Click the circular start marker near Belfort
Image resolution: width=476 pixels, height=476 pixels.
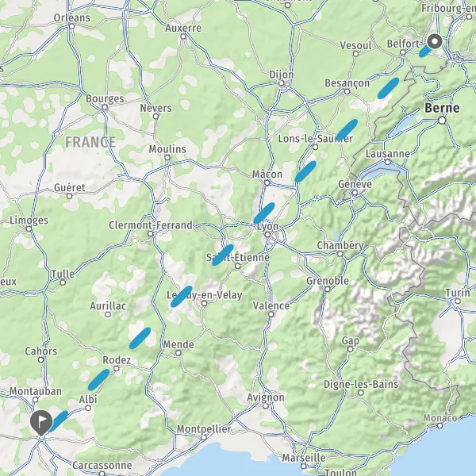435,41
